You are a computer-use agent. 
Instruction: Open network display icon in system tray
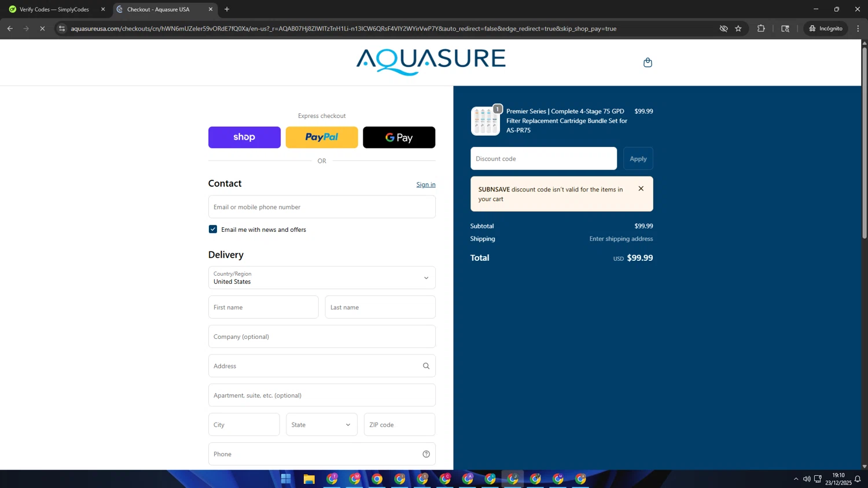(818, 479)
